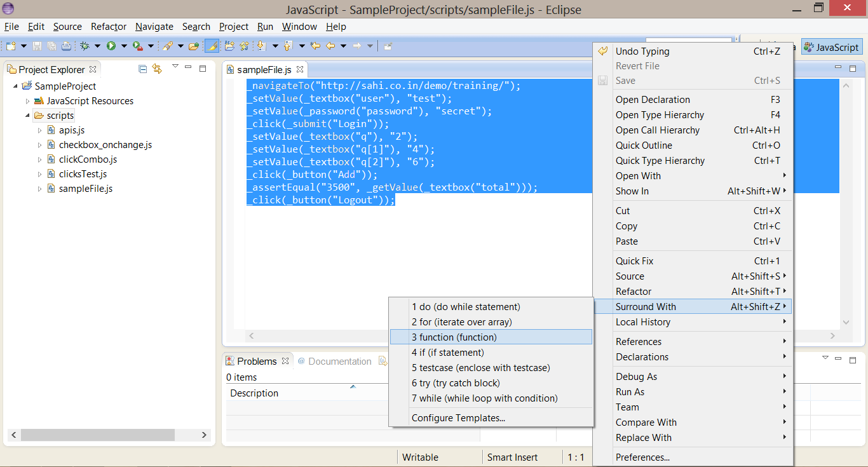Click the Project Explorer horizontal scrollbar
This screenshot has width=868, height=467.
tap(98, 435)
